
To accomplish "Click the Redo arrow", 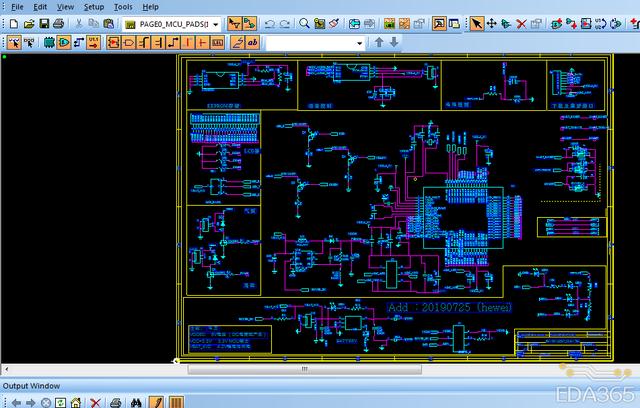I will click(x=284, y=24).
